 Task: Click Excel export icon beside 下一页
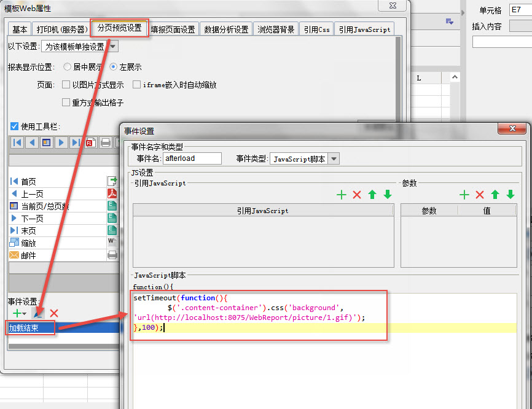[x=112, y=218]
